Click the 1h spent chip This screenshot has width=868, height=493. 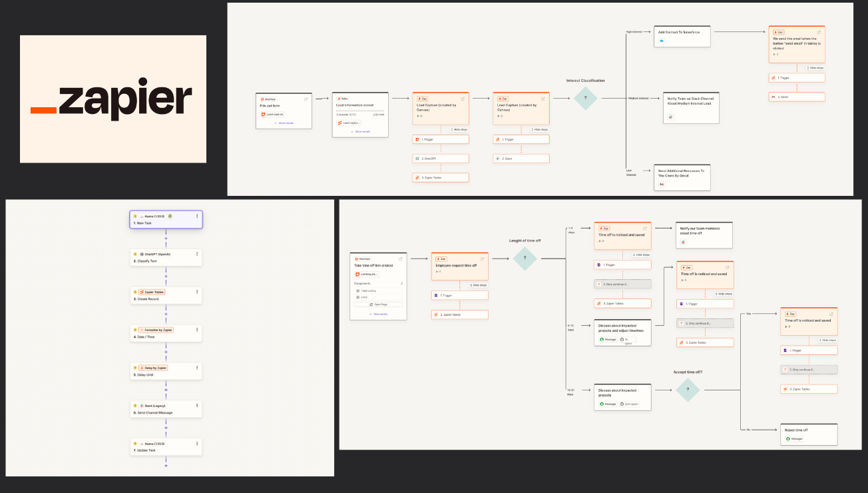tap(626, 340)
